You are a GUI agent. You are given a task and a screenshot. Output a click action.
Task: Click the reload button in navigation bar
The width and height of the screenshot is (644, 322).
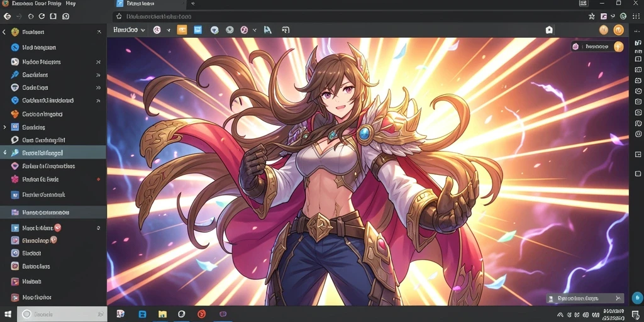point(42,16)
